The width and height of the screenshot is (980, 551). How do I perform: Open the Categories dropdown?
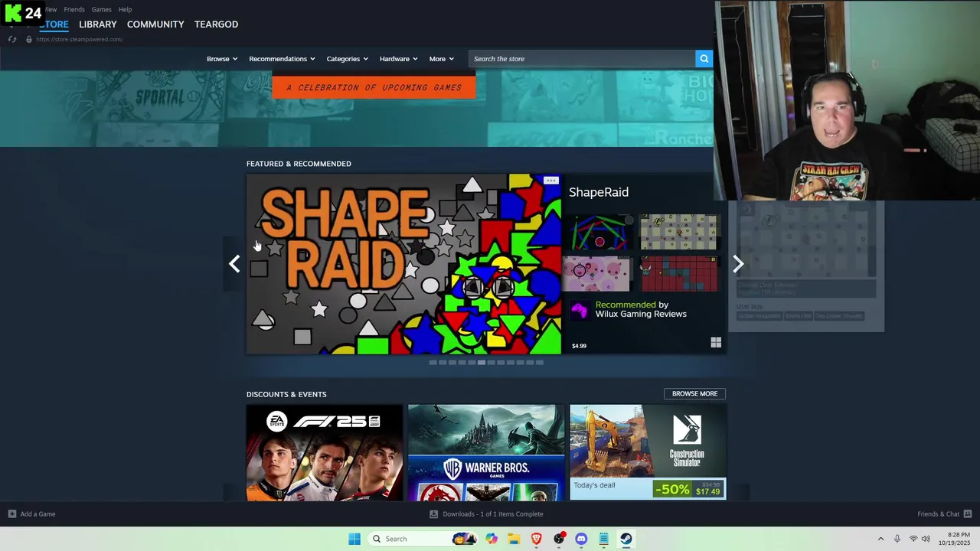tap(348, 59)
